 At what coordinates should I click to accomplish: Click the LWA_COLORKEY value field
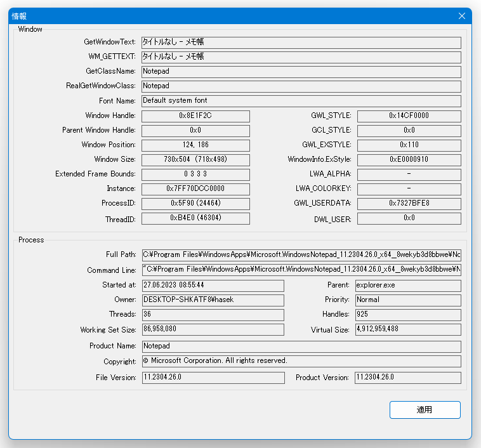coord(409,189)
